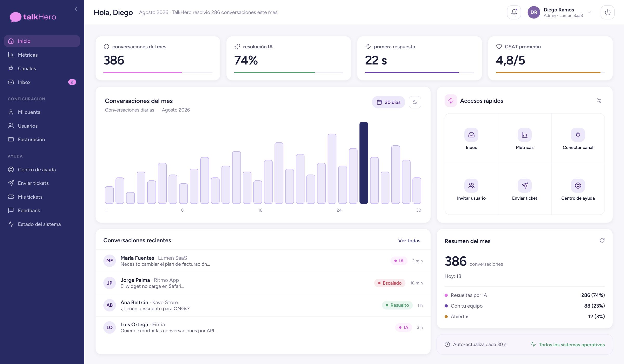The height and width of the screenshot is (364, 624).
Task: Open the notifications bell
Action: (x=514, y=12)
